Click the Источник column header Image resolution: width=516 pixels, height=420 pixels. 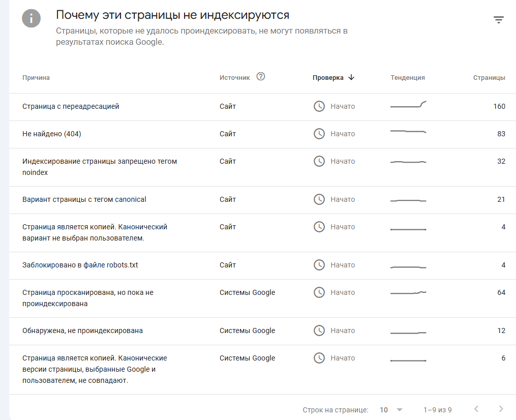tap(235, 78)
